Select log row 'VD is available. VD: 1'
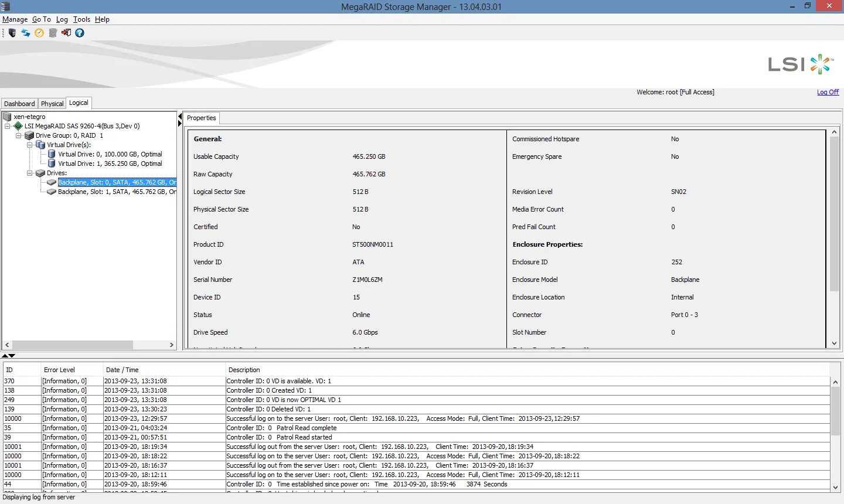 417,381
